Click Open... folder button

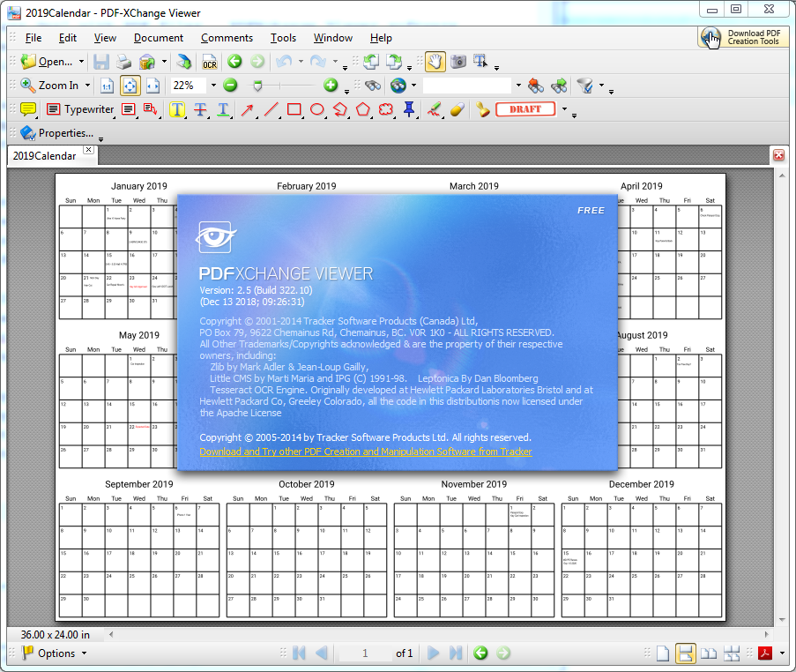pos(47,62)
